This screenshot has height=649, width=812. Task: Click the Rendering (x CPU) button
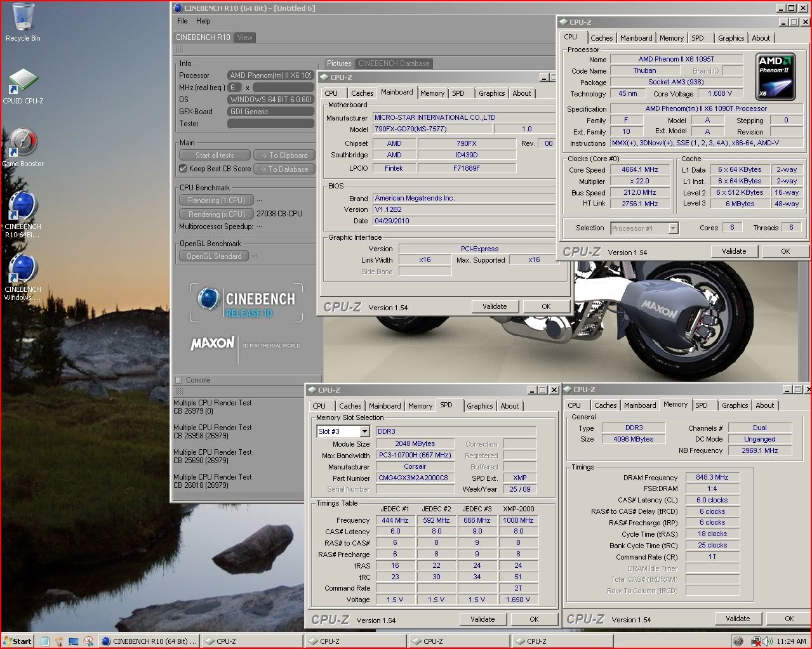pyautogui.click(x=216, y=214)
